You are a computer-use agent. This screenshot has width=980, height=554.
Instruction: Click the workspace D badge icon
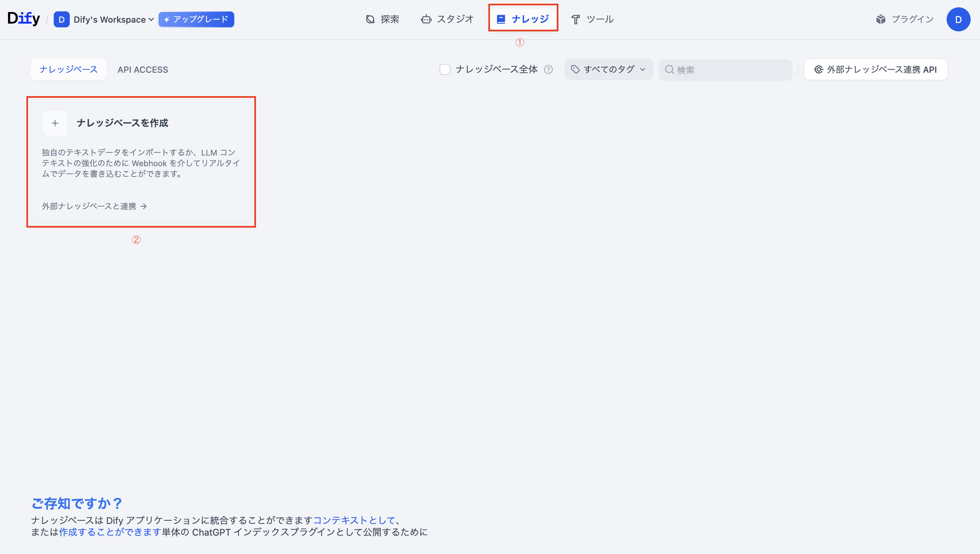coord(62,19)
